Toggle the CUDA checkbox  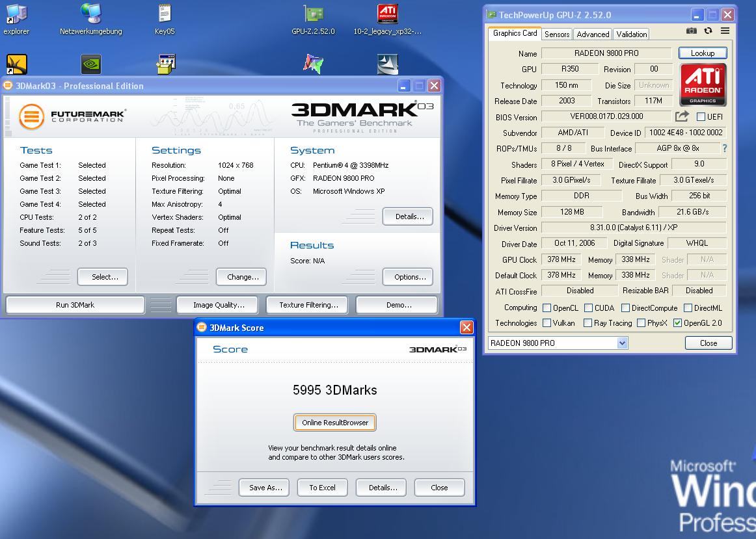tap(588, 308)
